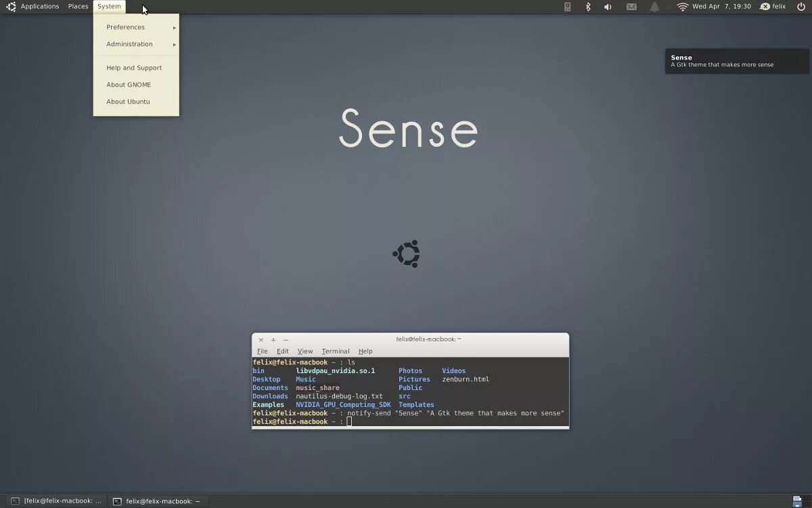The image size is (812, 508).
Task: Click the terminal cursor at last prompt
Action: (349, 422)
